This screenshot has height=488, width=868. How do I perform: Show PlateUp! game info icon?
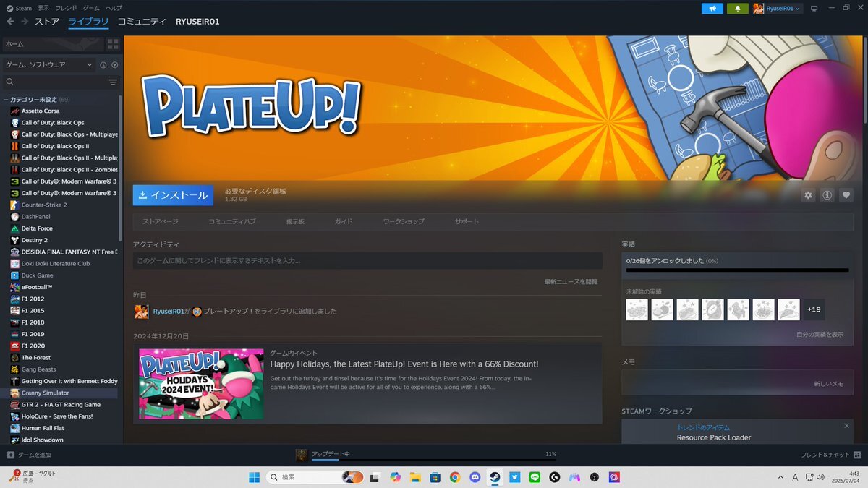point(827,195)
